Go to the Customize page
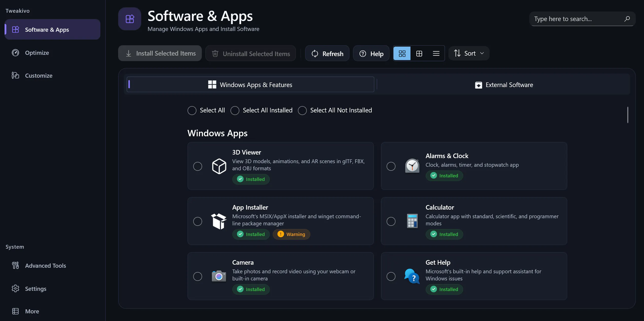The image size is (644, 321). point(52,75)
